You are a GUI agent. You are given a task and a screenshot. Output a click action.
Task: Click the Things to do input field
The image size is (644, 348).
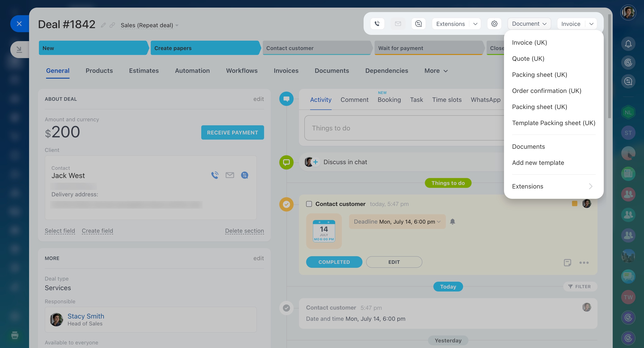click(x=404, y=128)
